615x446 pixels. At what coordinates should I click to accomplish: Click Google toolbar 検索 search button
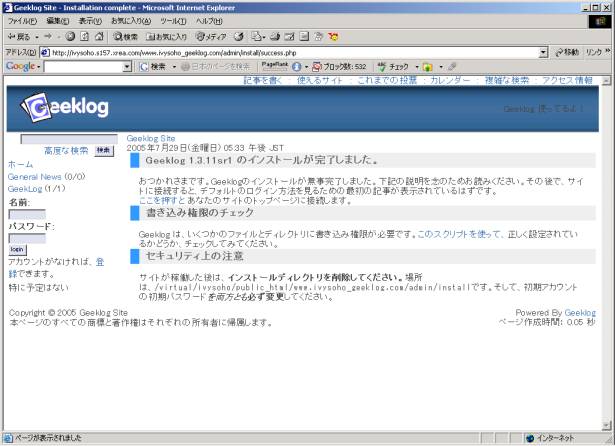click(153, 67)
